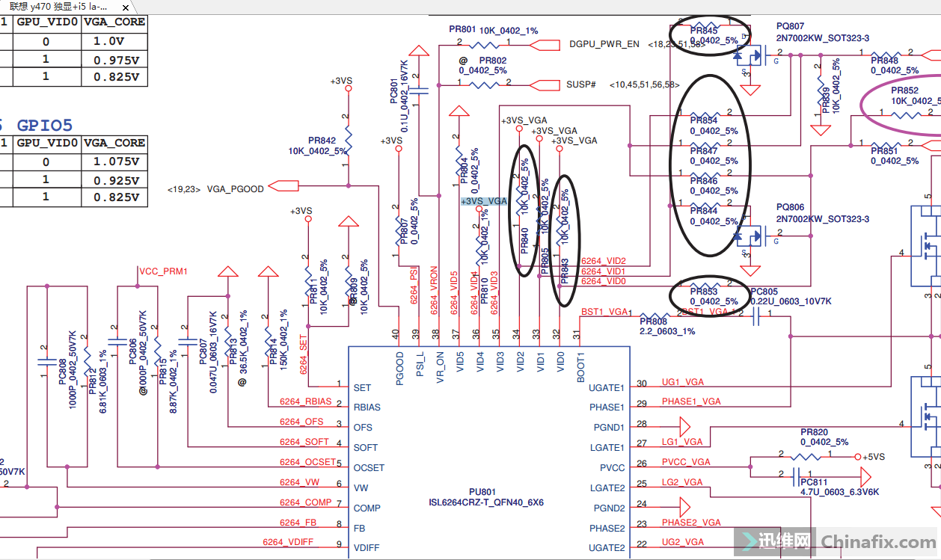Select the 6264_VID2 net label
The height and width of the screenshot is (560, 941).
(604, 261)
